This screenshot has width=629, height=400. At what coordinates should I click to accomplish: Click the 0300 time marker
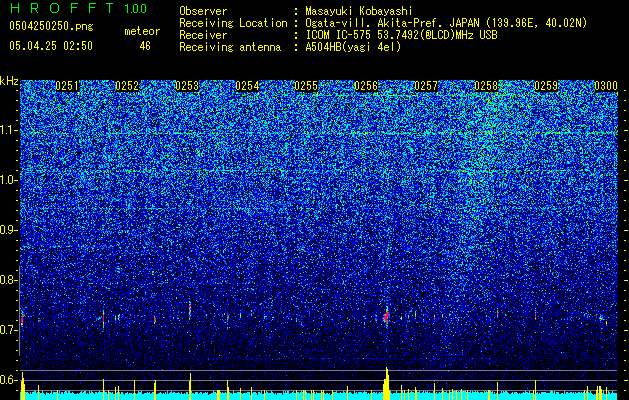click(606, 86)
